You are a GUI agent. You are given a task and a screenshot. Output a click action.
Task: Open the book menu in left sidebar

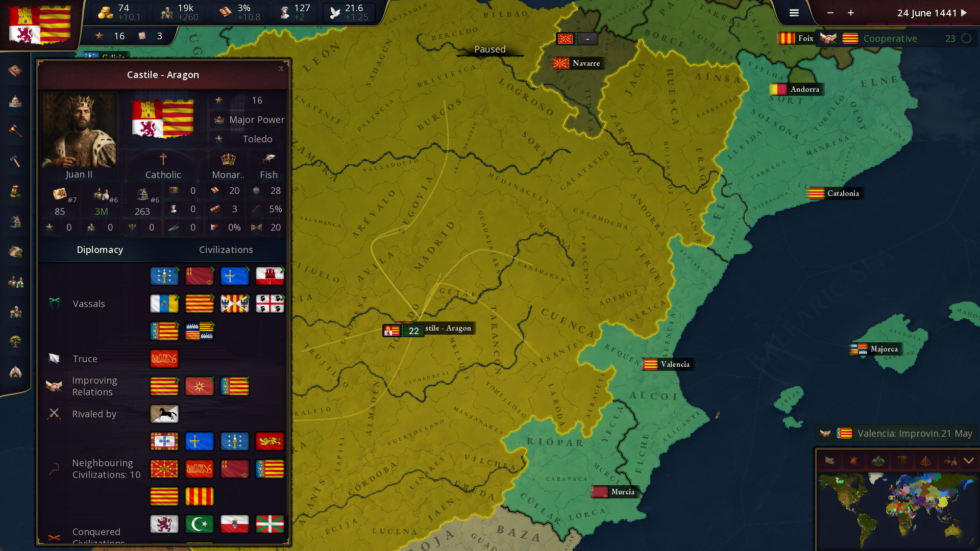[15, 70]
